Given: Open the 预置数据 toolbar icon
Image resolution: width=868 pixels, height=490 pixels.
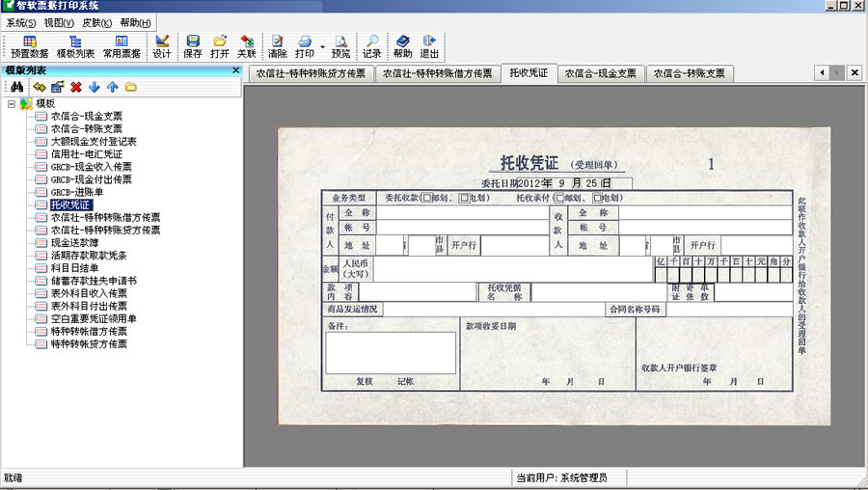Looking at the screenshot, I should point(29,47).
